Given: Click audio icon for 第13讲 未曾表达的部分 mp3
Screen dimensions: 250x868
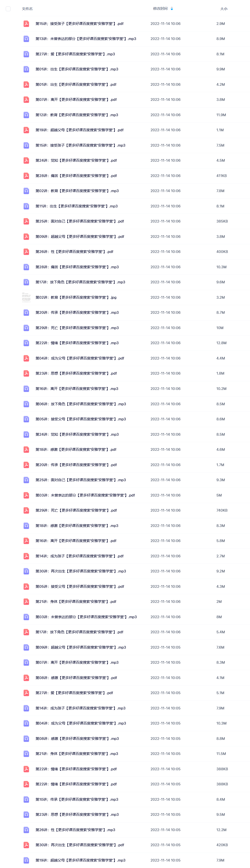Looking at the screenshot, I should tap(26, 39).
